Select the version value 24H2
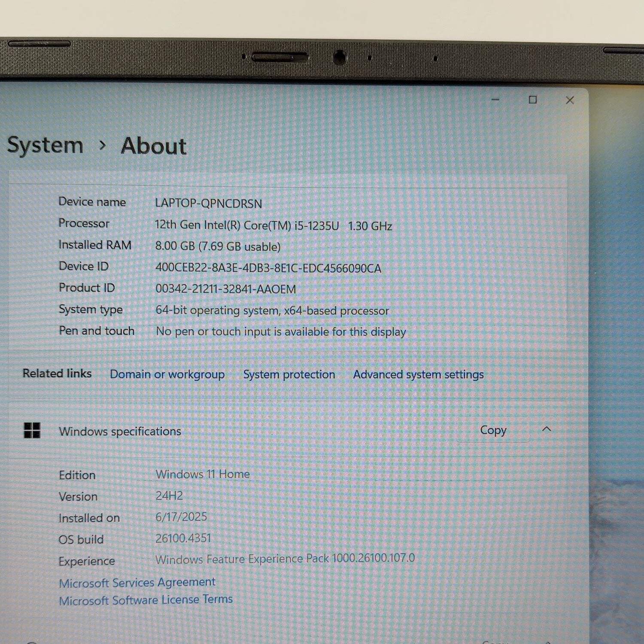 point(169,495)
